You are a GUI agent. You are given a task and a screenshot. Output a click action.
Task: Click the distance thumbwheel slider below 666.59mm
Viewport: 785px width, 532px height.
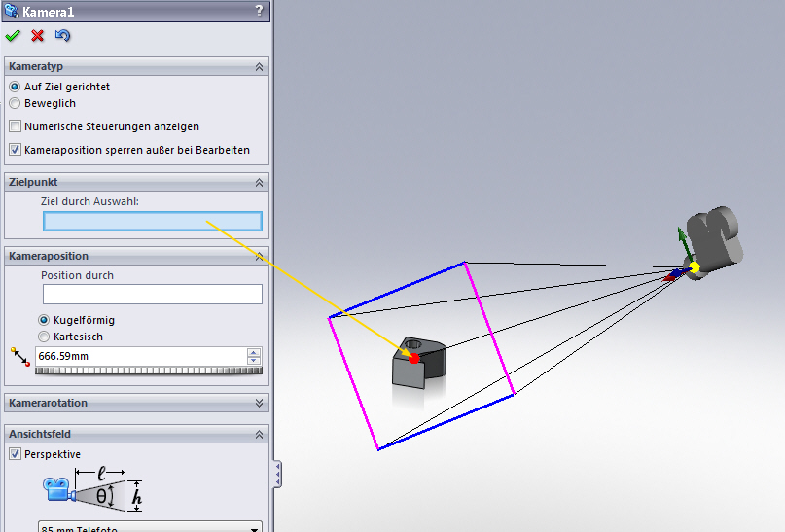click(149, 371)
